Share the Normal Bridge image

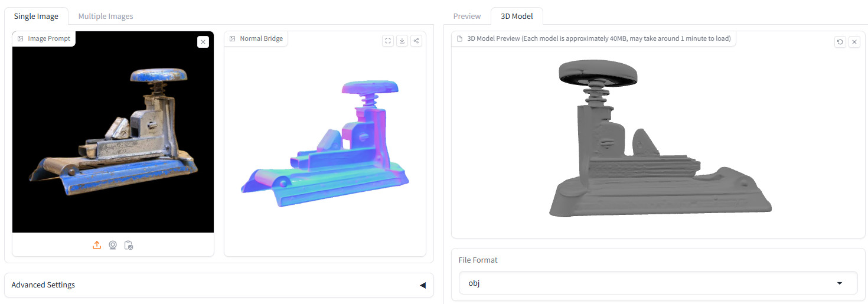pyautogui.click(x=416, y=41)
